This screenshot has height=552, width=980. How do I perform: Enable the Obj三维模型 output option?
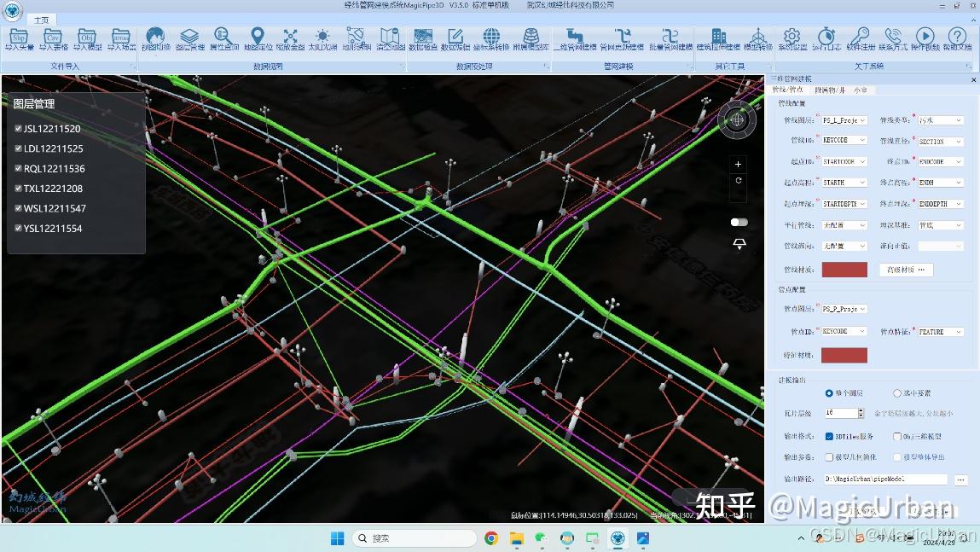click(897, 436)
